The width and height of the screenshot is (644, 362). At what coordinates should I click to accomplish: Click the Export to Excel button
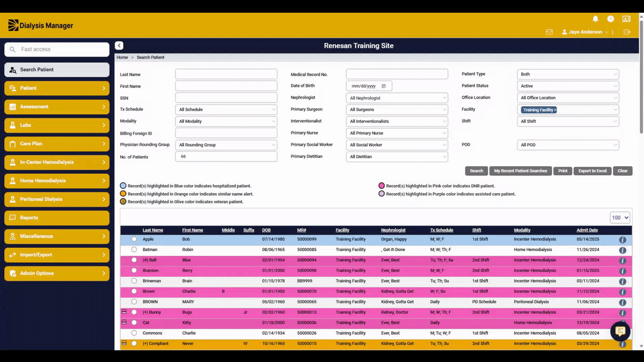[592, 171]
